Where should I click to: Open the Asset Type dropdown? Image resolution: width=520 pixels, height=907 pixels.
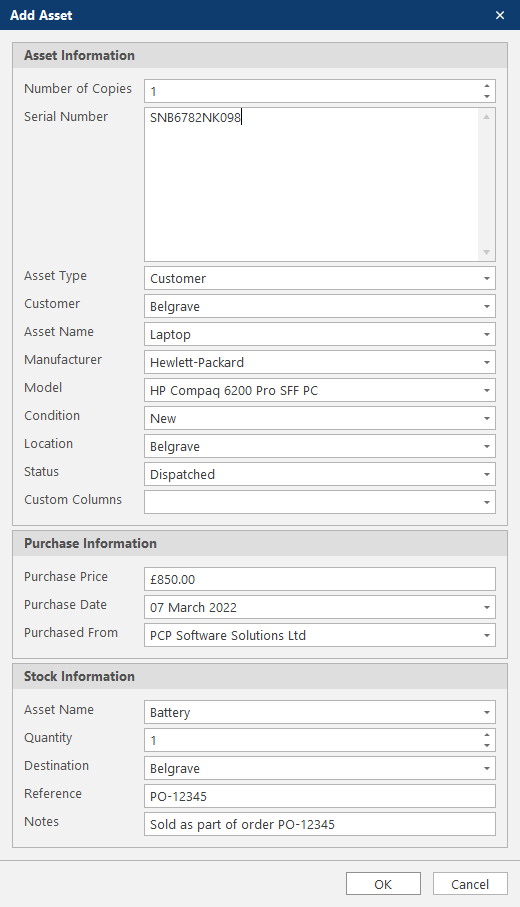pyautogui.click(x=486, y=278)
